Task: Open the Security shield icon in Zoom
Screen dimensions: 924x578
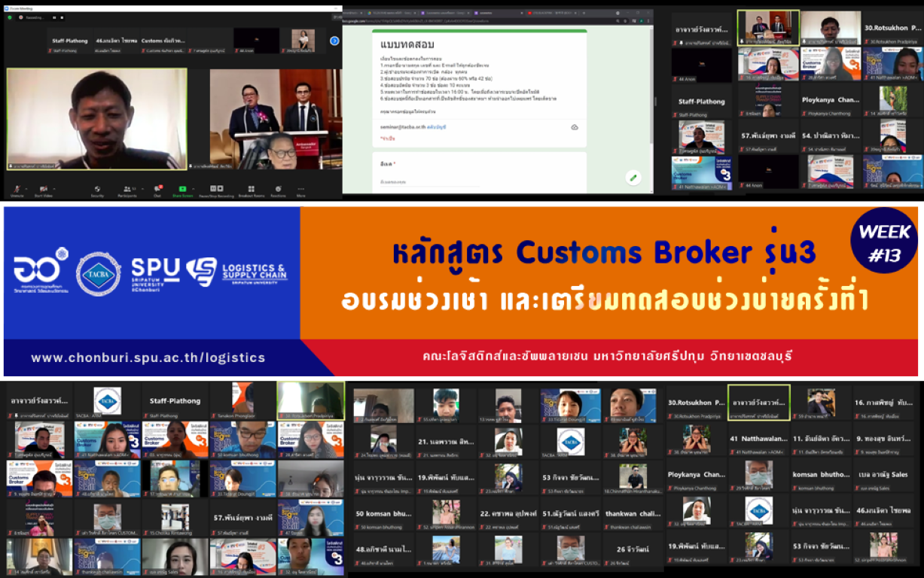Action: click(98, 189)
